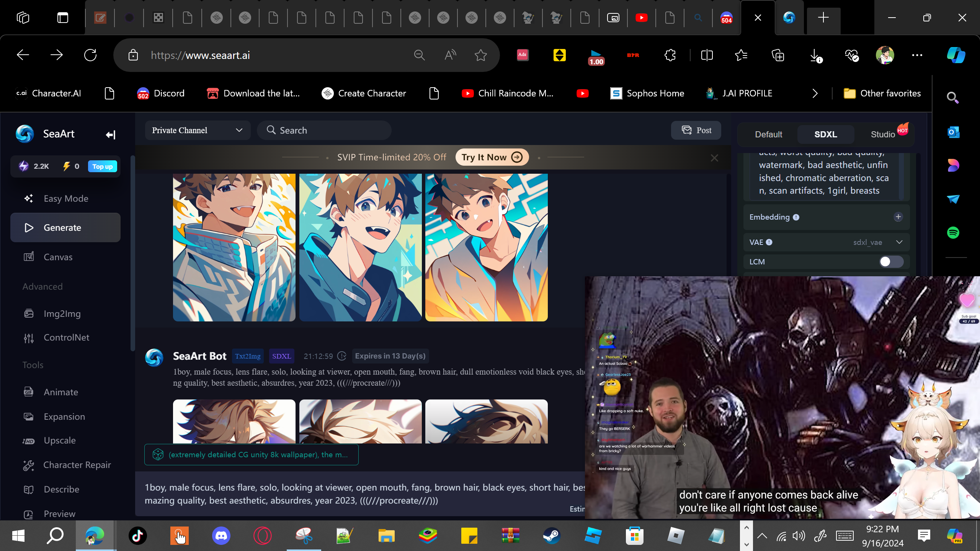Screen dimensions: 980x551
Task: Open the Downloads icon
Action: [815, 56]
